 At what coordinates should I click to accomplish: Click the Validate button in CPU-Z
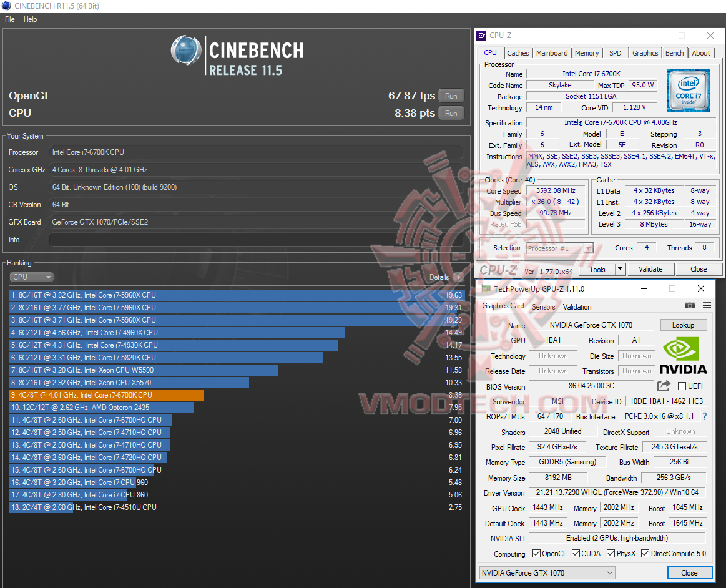pyautogui.click(x=650, y=269)
